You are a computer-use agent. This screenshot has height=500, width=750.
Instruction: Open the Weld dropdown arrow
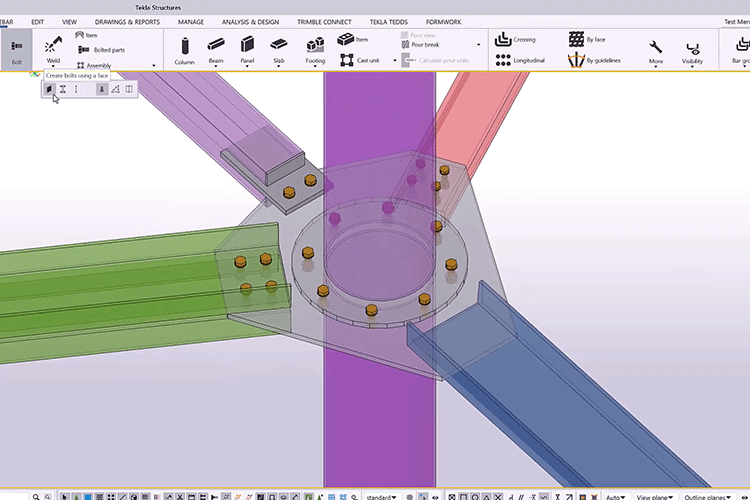click(53, 67)
